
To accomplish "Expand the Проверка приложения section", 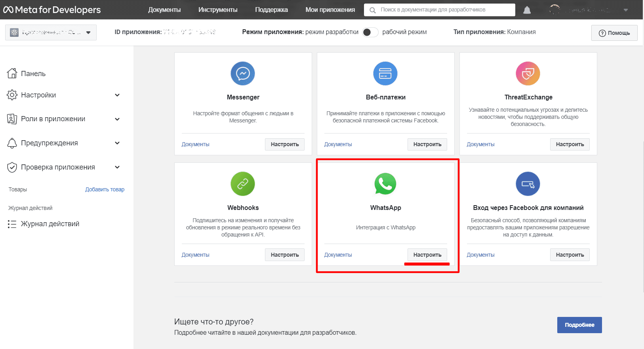I will tap(117, 167).
